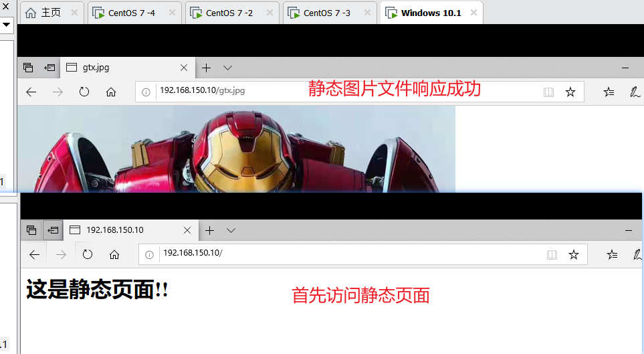644x354 pixels.
Task: Add notes in gtx.jpg browser window
Action: click(x=635, y=92)
